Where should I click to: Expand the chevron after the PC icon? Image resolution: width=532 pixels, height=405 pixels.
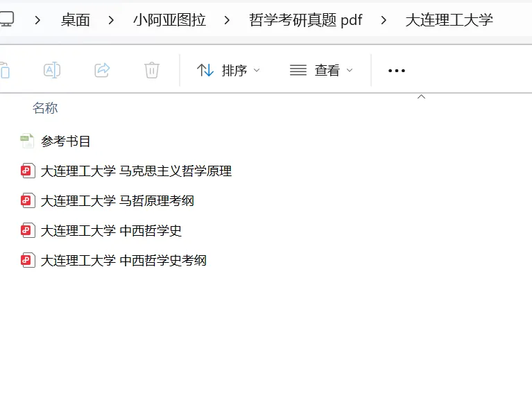tap(37, 20)
